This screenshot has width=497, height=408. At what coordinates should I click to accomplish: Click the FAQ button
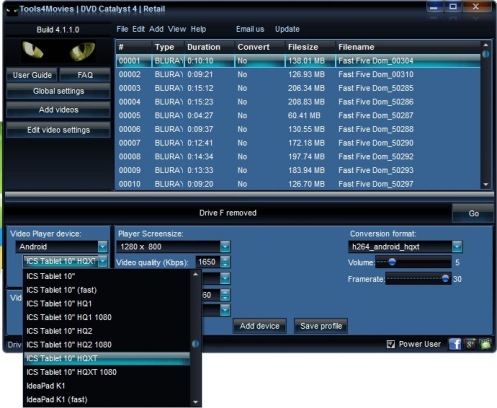pos(85,75)
